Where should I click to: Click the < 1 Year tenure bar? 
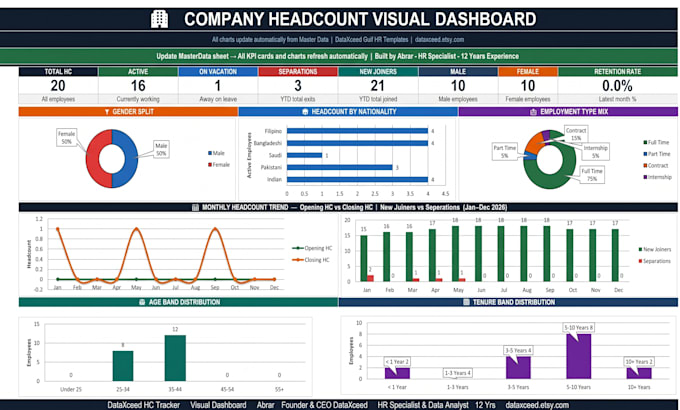pyautogui.click(x=397, y=373)
